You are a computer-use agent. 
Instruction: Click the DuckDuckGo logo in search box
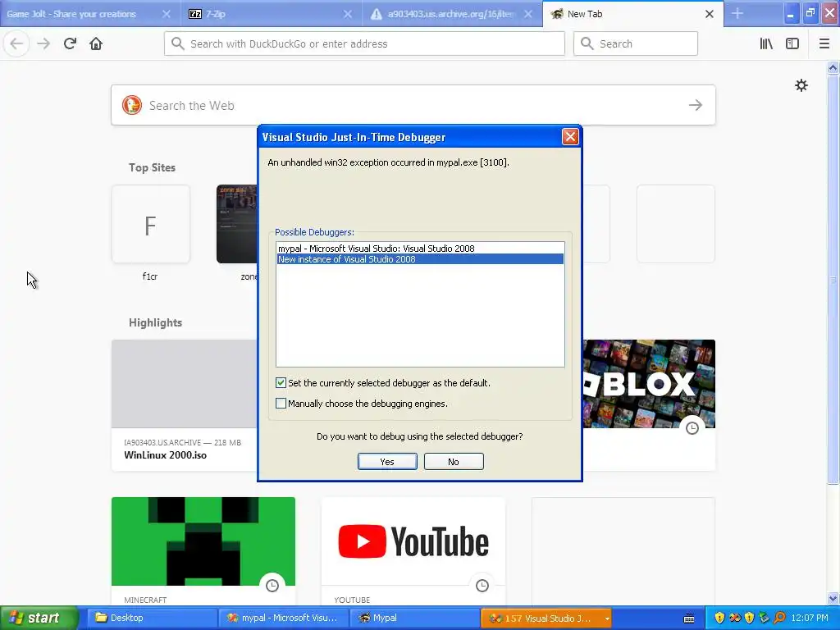(132, 105)
